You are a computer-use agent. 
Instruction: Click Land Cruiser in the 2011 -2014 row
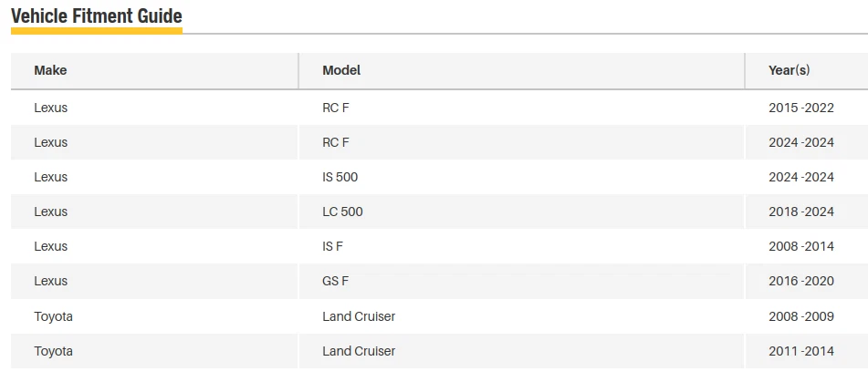359,351
